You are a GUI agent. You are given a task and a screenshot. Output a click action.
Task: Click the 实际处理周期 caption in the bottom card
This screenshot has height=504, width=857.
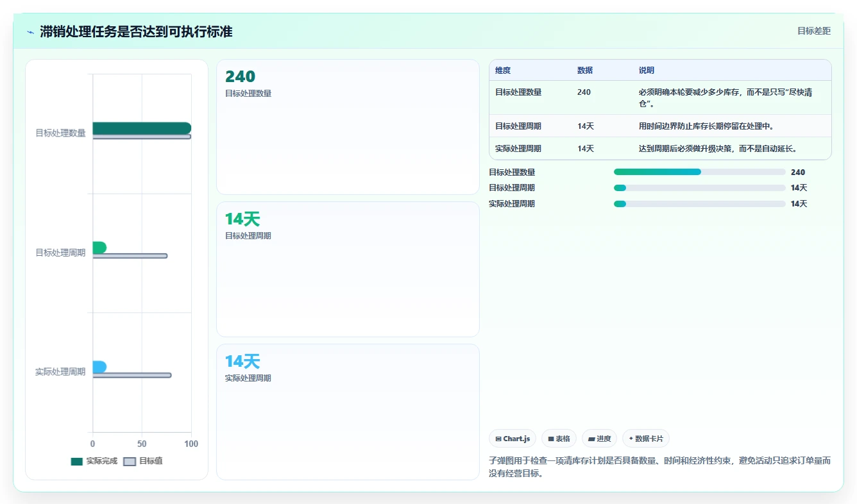(x=248, y=378)
